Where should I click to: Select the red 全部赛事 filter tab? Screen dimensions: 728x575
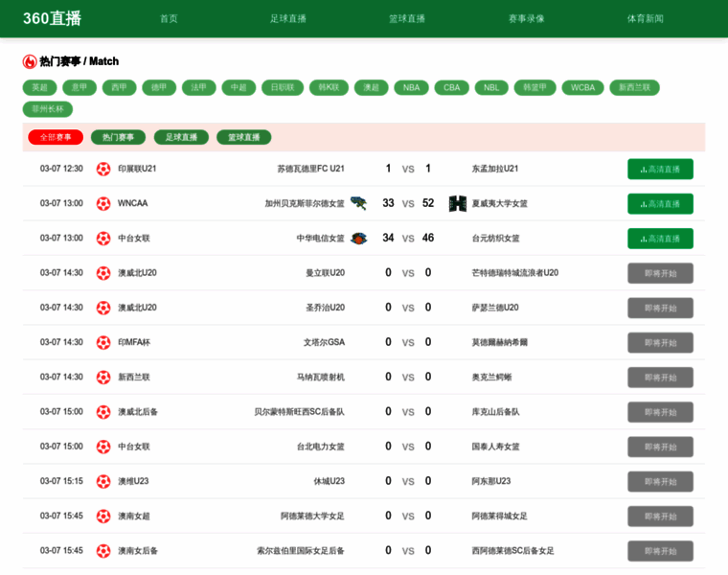(x=56, y=137)
